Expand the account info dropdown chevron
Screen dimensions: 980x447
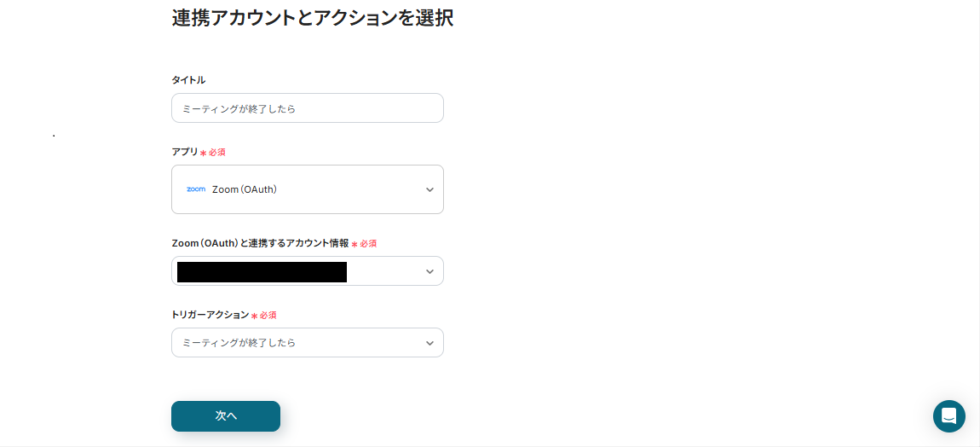tap(429, 271)
